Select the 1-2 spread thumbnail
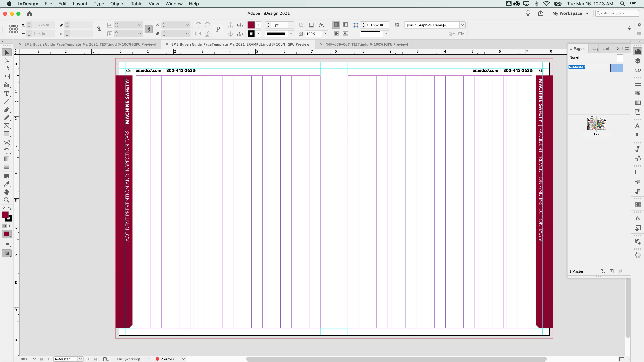The width and height of the screenshot is (644, 362). [x=597, y=124]
